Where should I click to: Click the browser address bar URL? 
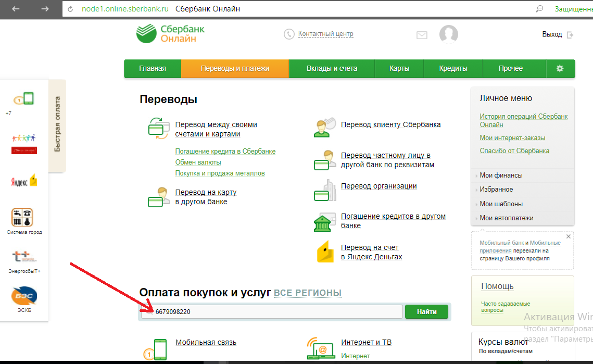(x=125, y=9)
